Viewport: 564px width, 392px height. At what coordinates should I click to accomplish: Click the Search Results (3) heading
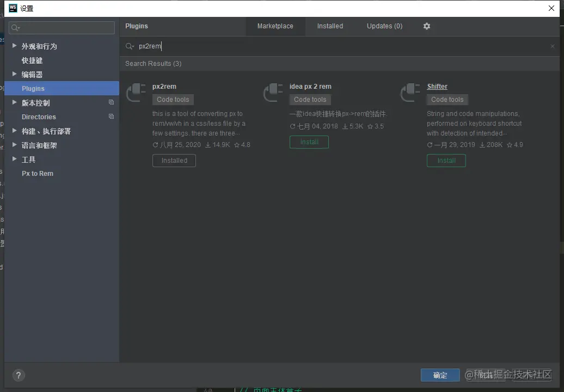153,63
